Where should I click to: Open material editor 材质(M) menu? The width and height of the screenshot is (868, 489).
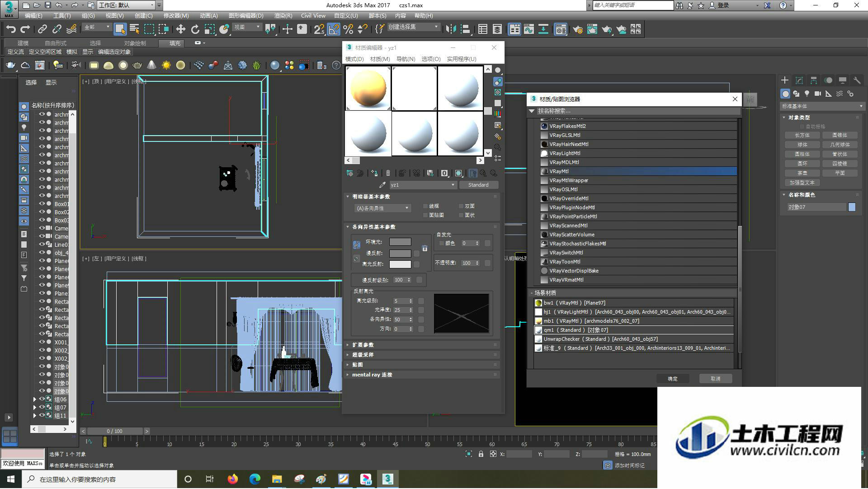click(380, 59)
